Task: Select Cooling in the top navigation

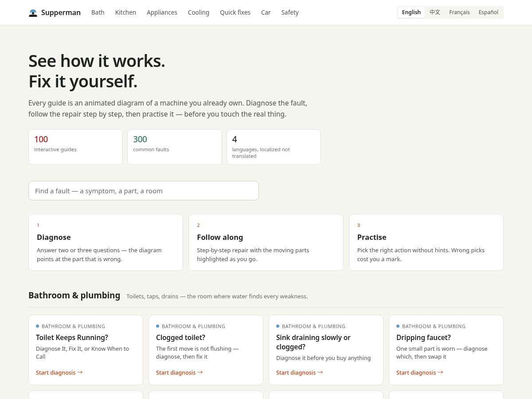Action: 199,12
